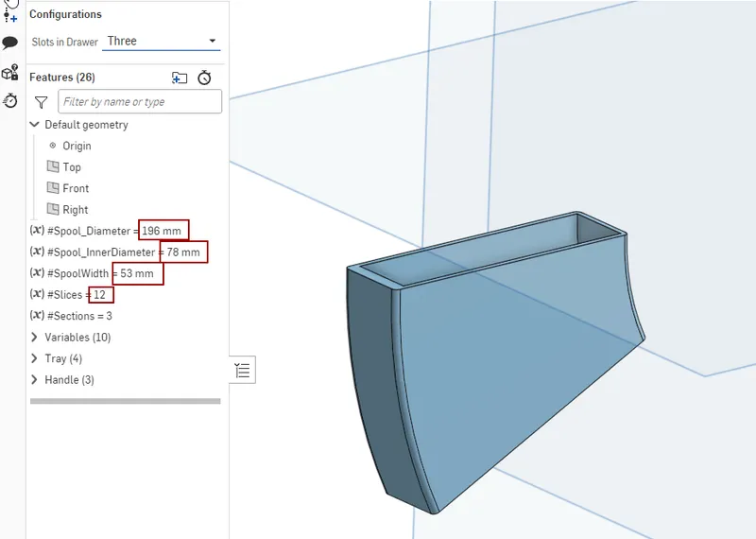Expand the Tray (4) folder
The image size is (756, 539).
(x=34, y=358)
